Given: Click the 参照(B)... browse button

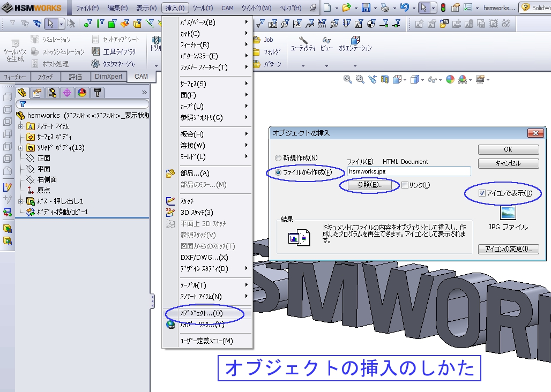Looking at the screenshot, I should tap(370, 185).
